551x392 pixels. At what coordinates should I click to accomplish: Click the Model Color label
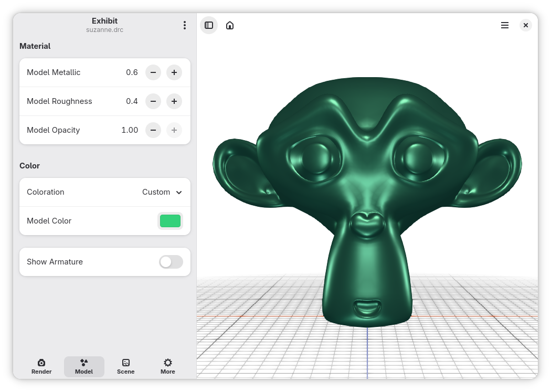49,221
